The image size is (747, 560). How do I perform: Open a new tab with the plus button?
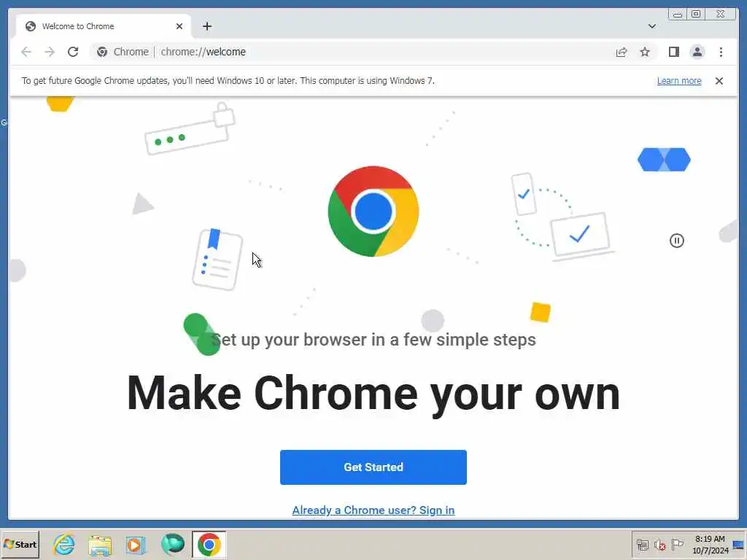(206, 26)
